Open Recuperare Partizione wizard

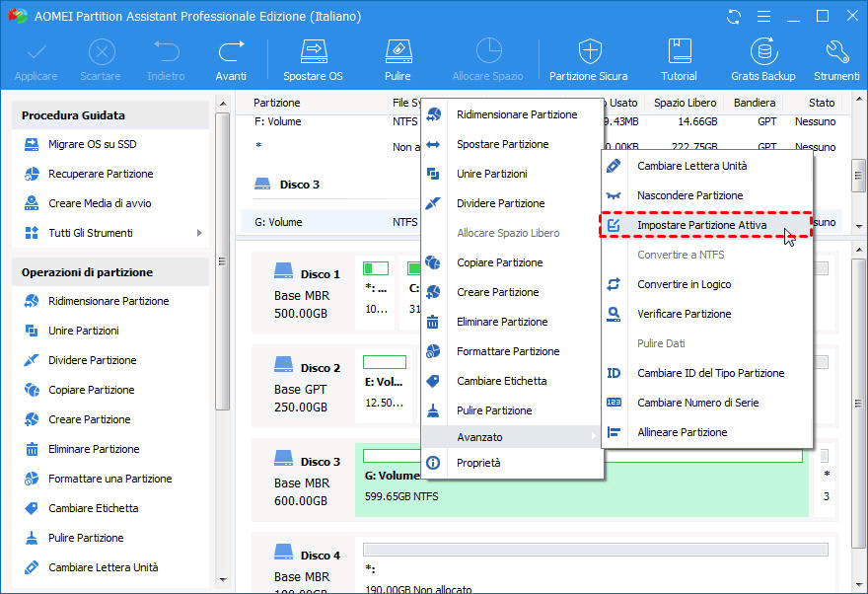pyautogui.click(x=90, y=174)
